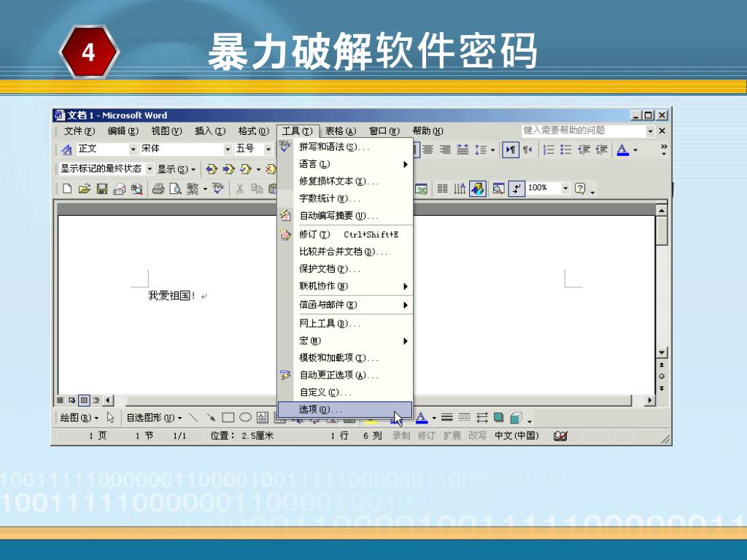Screen dimensions: 747x560
Task: Click the Select Objects arrow icon
Action: coord(111,418)
